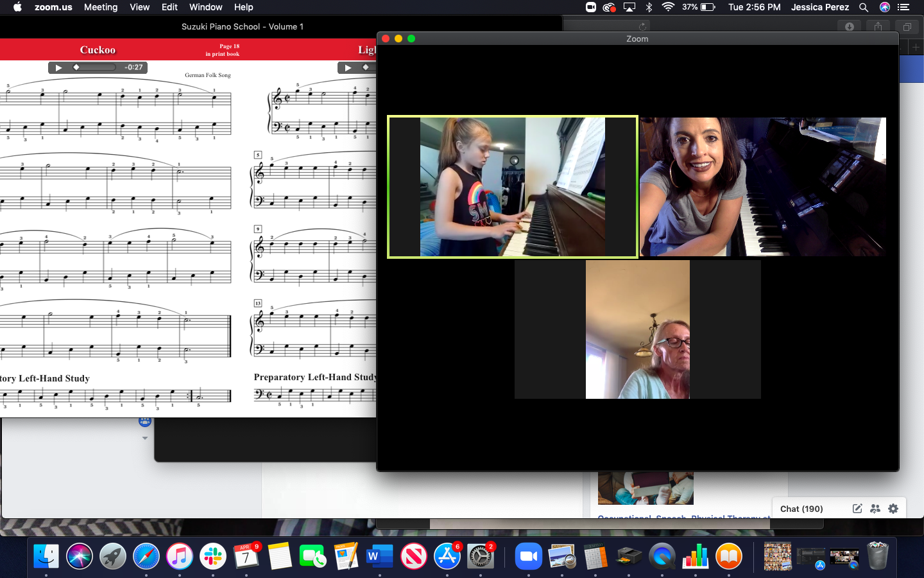This screenshot has width=924, height=578.
Task: Click Safari downloads button behind Zoom
Action: tap(849, 26)
